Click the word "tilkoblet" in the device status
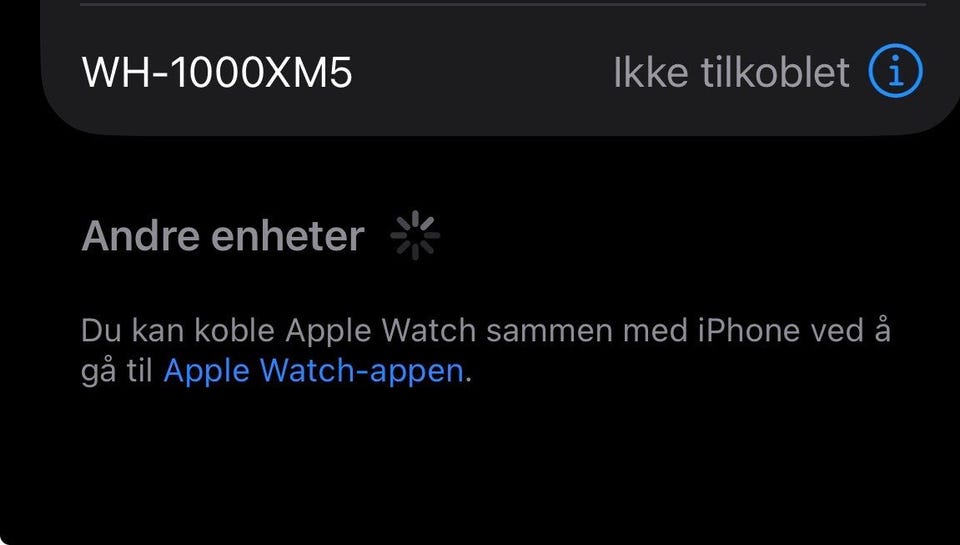Screen dimensions: 960x545 coord(775,72)
